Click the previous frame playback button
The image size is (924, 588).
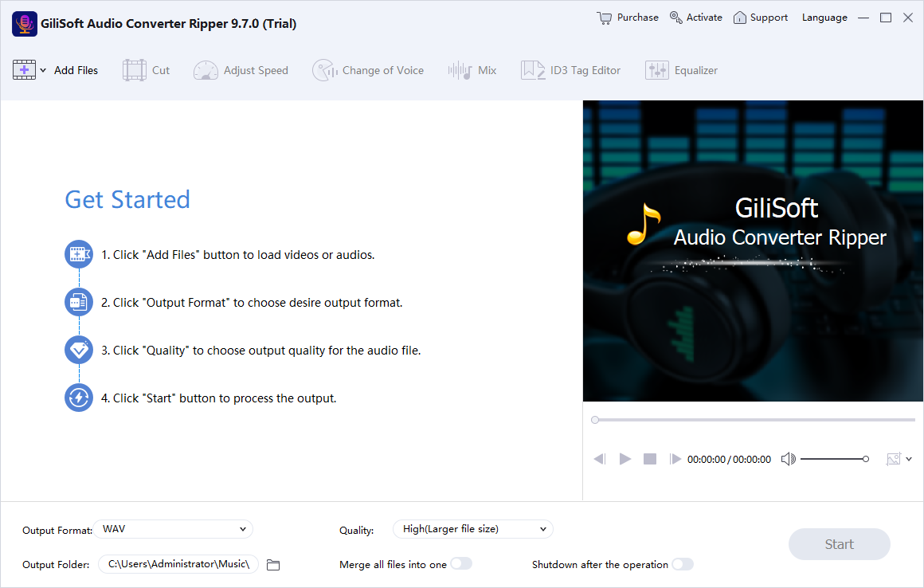point(599,459)
